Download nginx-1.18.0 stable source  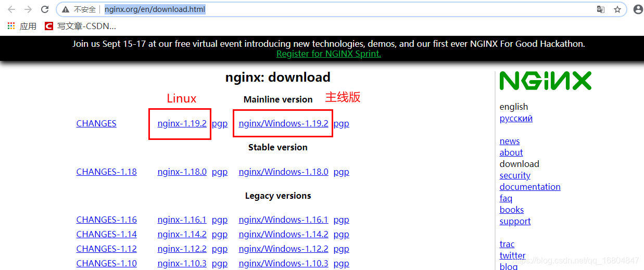coord(182,172)
